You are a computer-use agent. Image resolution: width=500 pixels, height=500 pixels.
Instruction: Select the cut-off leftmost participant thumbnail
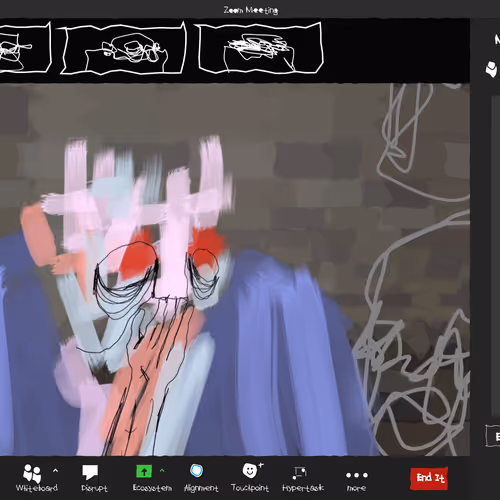pos(24,47)
